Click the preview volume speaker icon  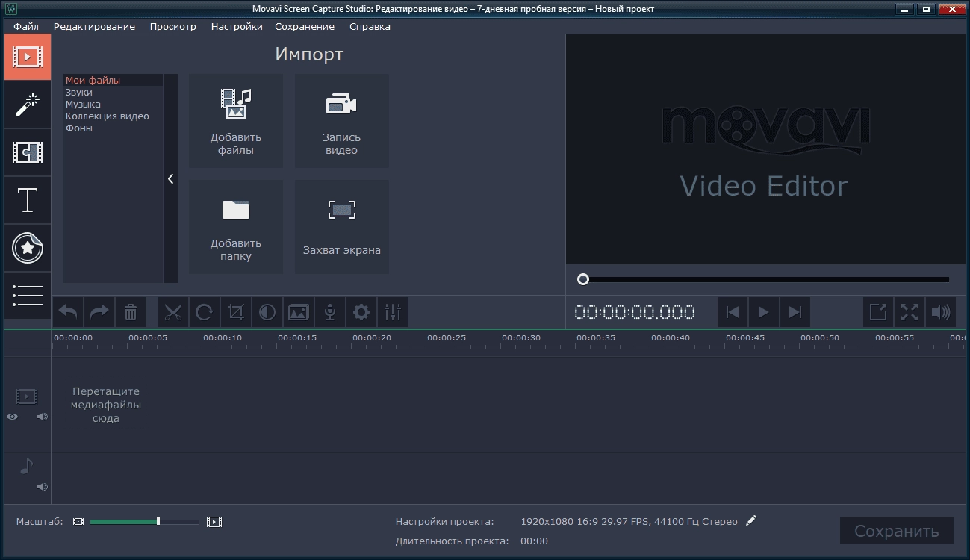pos(941,312)
